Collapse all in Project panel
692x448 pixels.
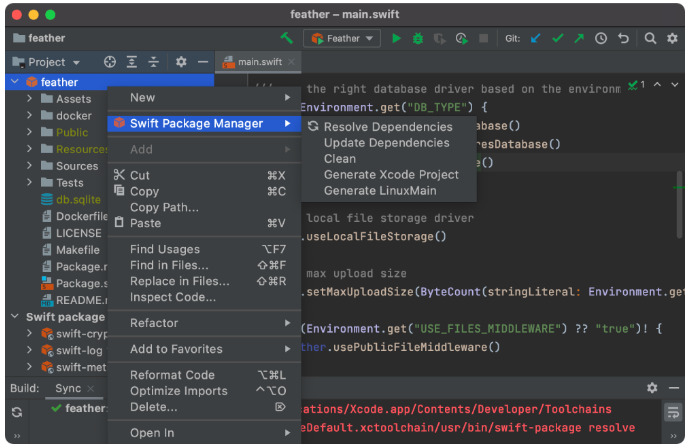tap(153, 62)
